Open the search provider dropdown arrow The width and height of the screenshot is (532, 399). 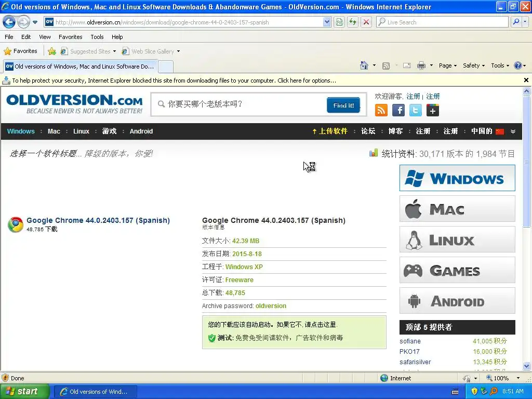click(x=525, y=22)
